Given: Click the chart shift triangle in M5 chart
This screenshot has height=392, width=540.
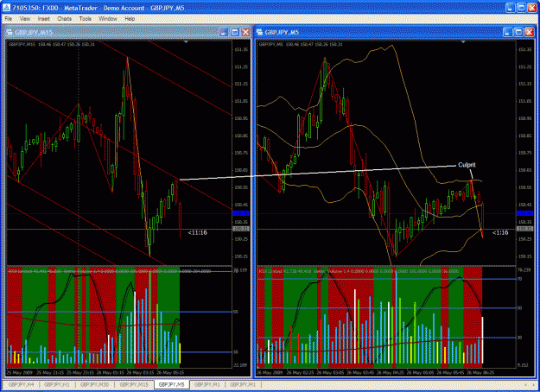Looking at the screenshot, I should (x=463, y=42).
